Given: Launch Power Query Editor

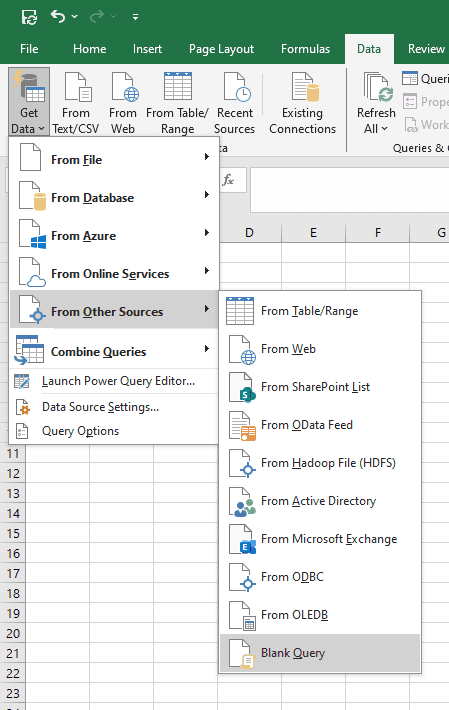Looking at the screenshot, I should (114, 381).
